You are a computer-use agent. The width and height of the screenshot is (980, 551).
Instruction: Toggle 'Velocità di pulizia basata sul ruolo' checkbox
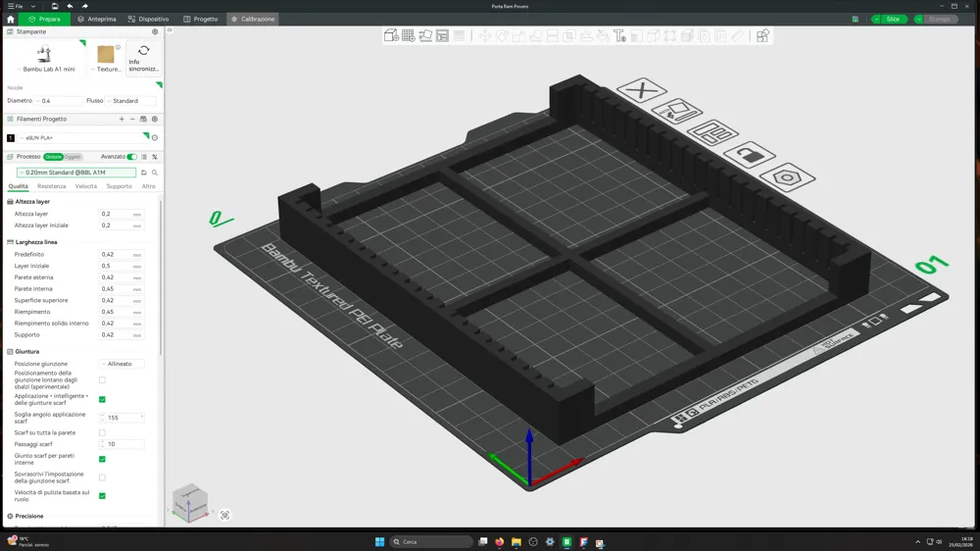coord(103,496)
